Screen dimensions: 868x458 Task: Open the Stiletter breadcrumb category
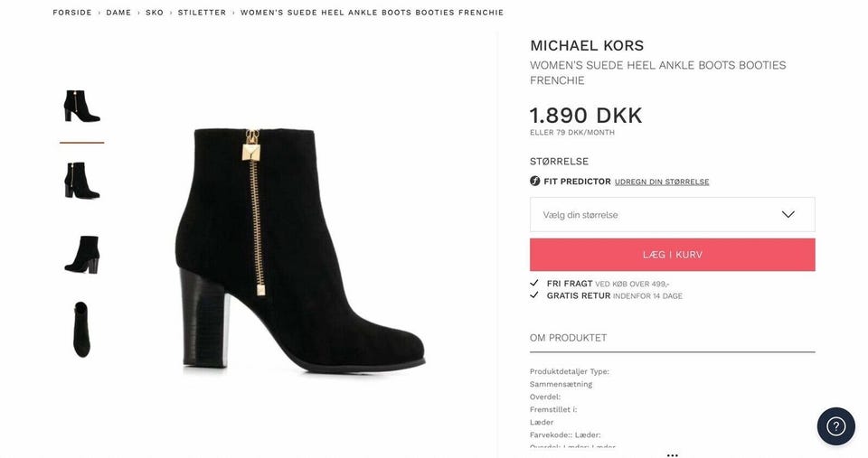coord(202,12)
